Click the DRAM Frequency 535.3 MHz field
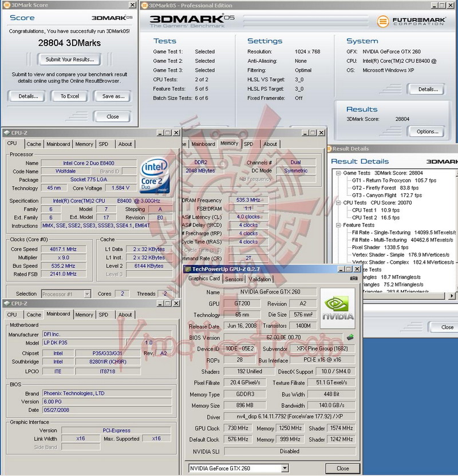The height and width of the screenshot is (476, 458). click(x=248, y=200)
